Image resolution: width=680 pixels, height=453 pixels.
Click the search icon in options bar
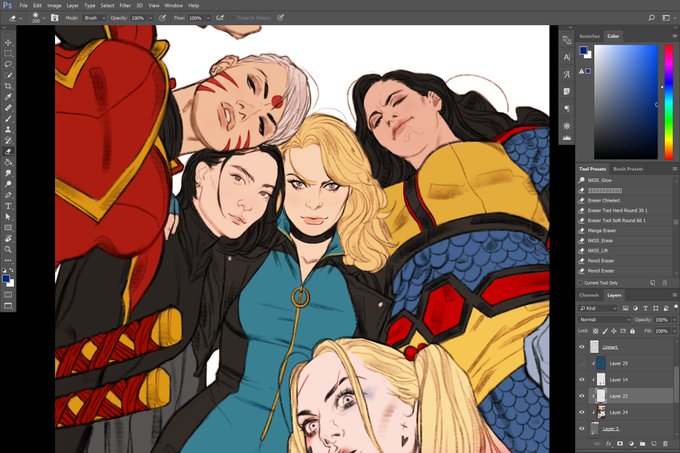point(651,18)
